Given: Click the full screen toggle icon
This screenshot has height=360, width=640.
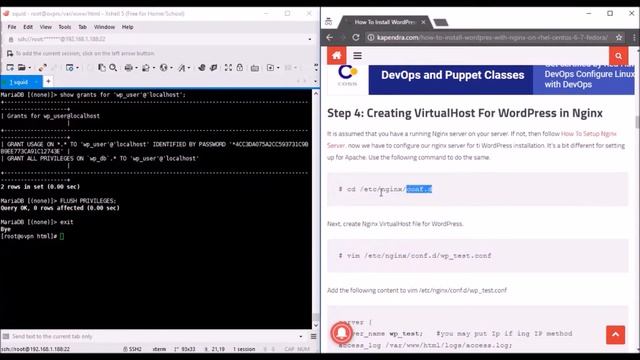Looking at the screenshot, I should click(228, 68).
